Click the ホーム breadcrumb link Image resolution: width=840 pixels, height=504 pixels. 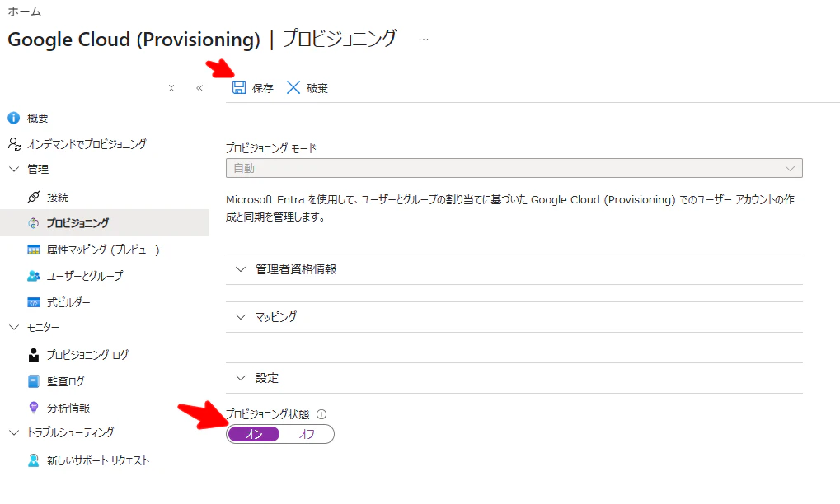point(25,12)
